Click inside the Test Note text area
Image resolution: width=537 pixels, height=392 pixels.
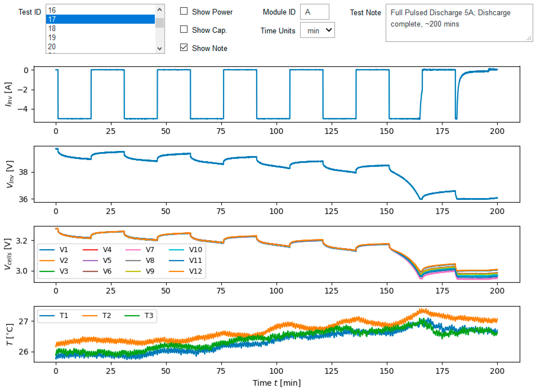(x=458, y=23)
